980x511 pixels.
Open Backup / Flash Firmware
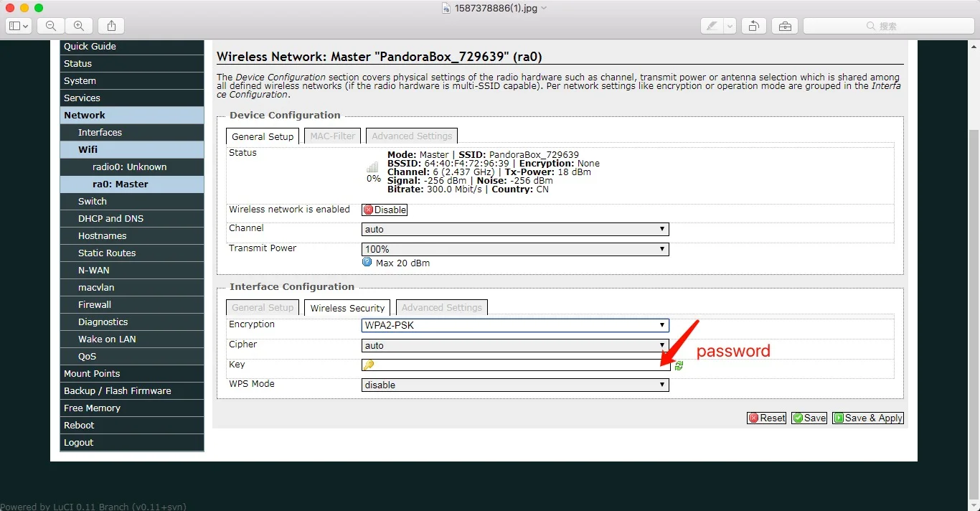pos(132,391)
